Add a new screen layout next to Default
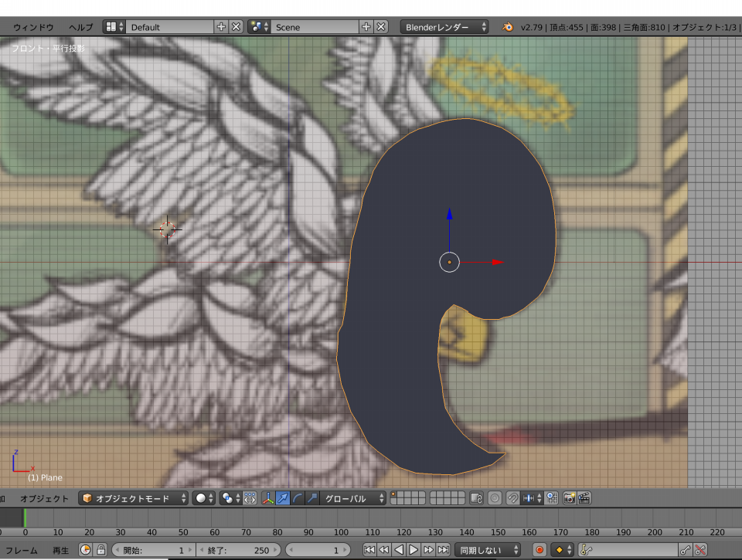 [x=221, y=27]
